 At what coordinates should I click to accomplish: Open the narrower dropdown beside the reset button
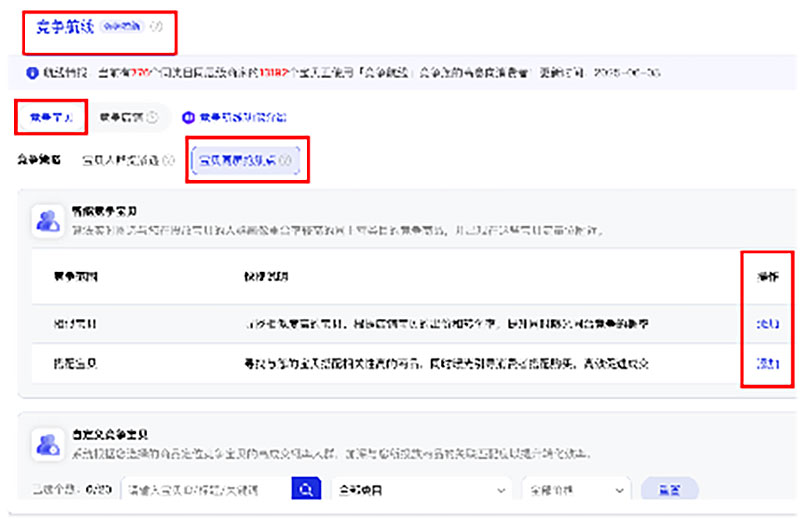tap(577, 490)
